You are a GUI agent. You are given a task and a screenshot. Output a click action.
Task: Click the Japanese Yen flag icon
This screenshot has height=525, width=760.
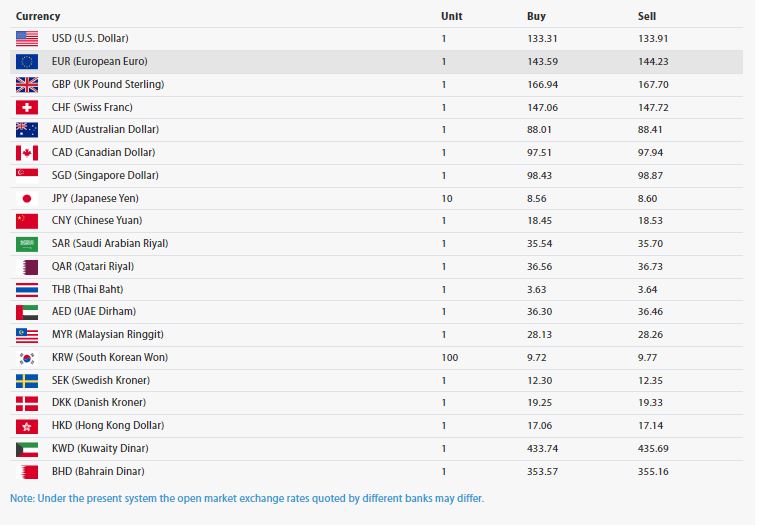[x=27, y=198]
